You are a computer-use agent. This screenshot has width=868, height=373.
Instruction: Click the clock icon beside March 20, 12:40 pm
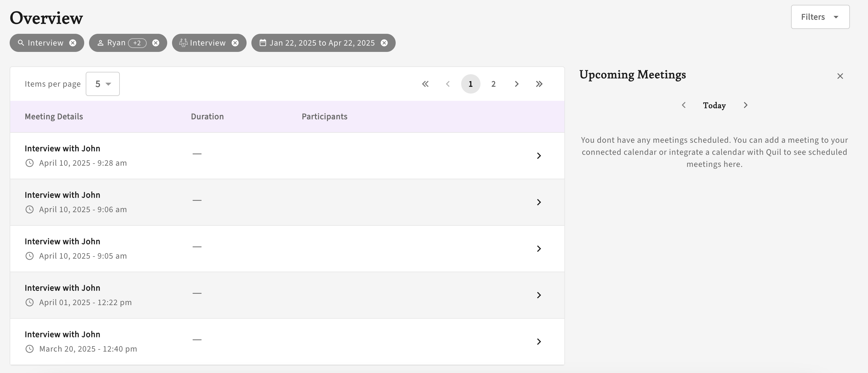point(30,349)
